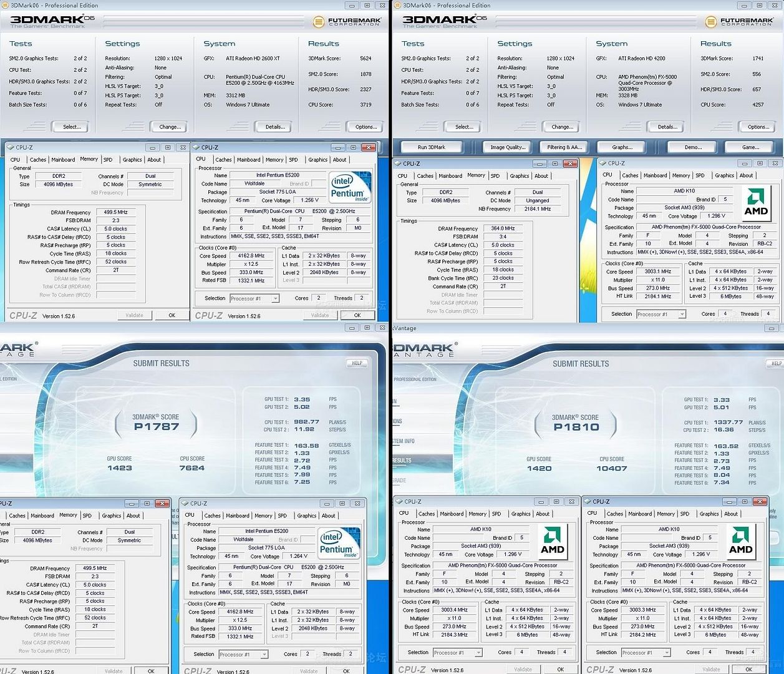
Task: Expand Processor #1 dropdown in CPU-Z showing 3003.4 MHz
Action: click(457, 653)
